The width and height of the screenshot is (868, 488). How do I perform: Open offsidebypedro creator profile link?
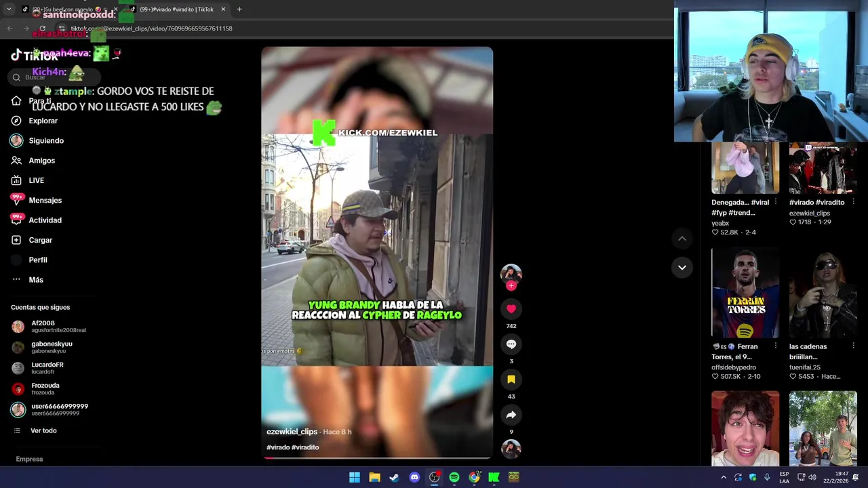pos(734,367)
